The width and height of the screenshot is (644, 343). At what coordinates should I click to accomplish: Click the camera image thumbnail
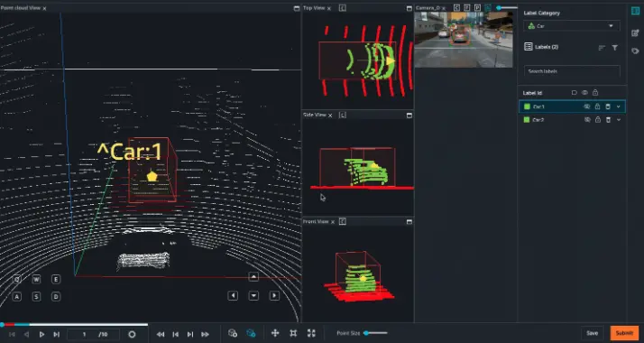[464, 40]
